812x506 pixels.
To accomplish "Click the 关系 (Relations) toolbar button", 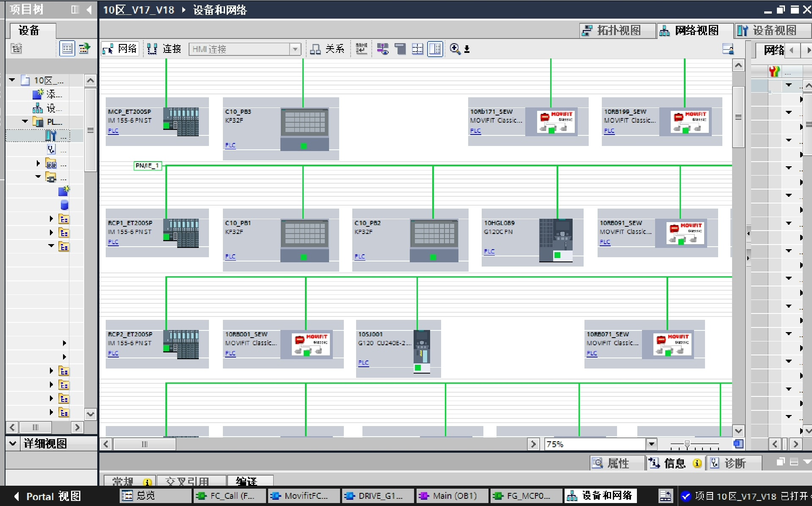I will click(x=327, y=49).
